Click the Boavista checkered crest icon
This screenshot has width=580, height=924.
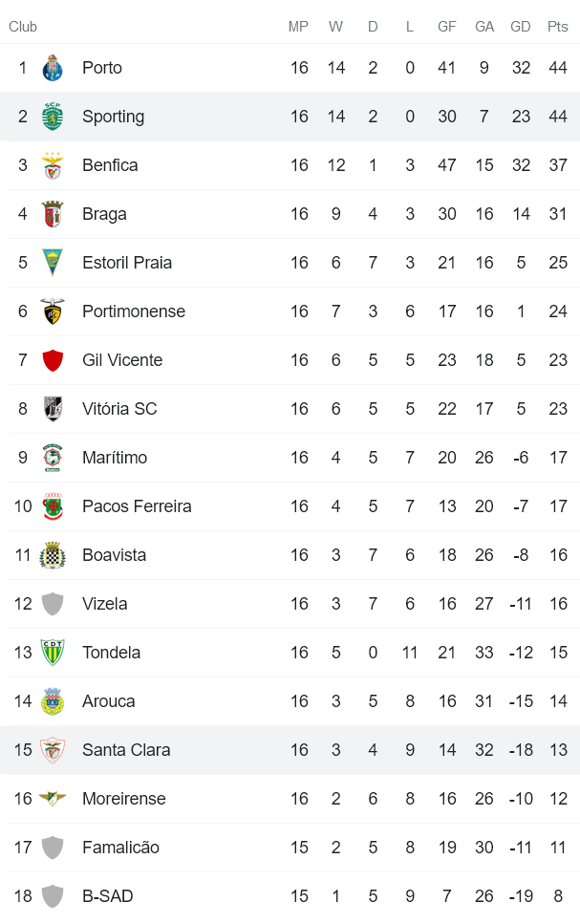(x=53, y=555)
